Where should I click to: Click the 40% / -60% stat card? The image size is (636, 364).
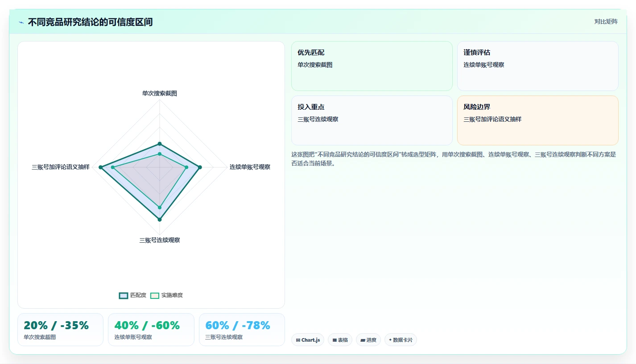(x=151, y=330)
